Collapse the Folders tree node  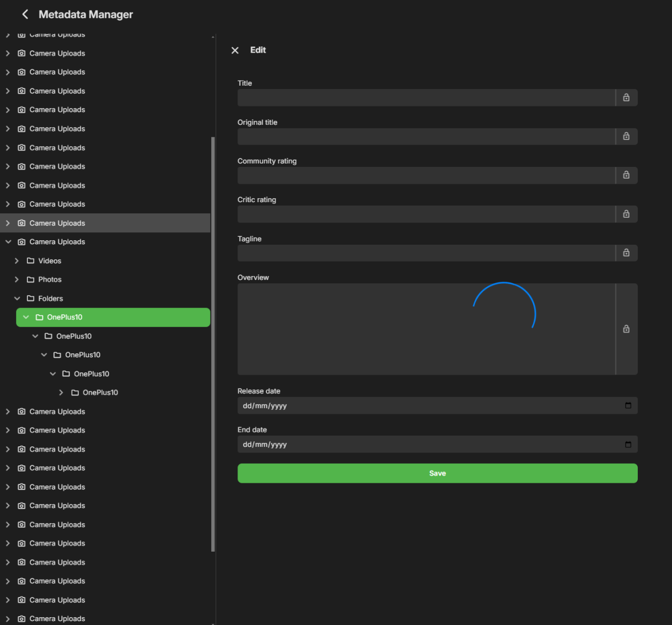[17, 298]
